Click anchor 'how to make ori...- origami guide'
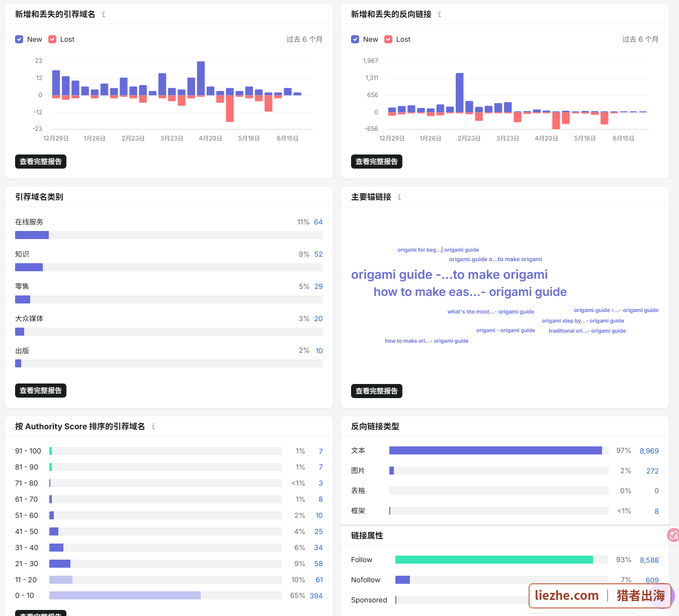Viewport: 679px width, 616px height. coord(427,341)
